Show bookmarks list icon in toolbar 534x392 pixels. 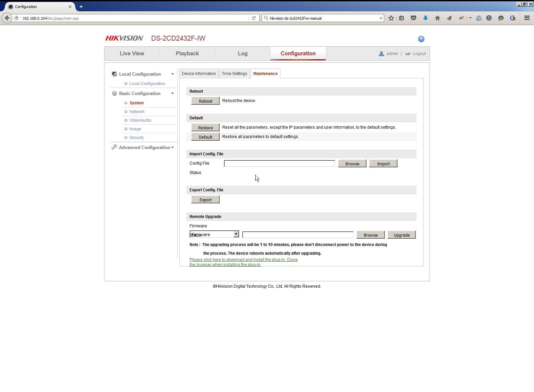(x=402, y=18)
